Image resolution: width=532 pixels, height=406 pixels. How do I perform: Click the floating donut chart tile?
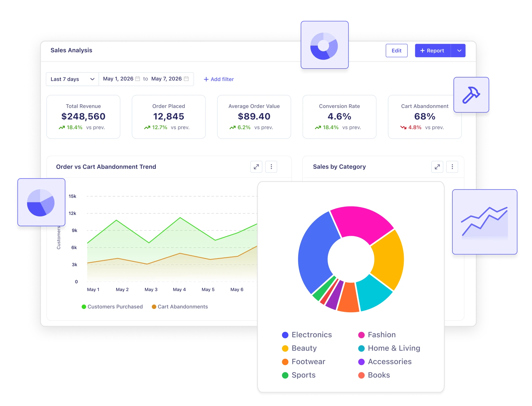(324, 45)
